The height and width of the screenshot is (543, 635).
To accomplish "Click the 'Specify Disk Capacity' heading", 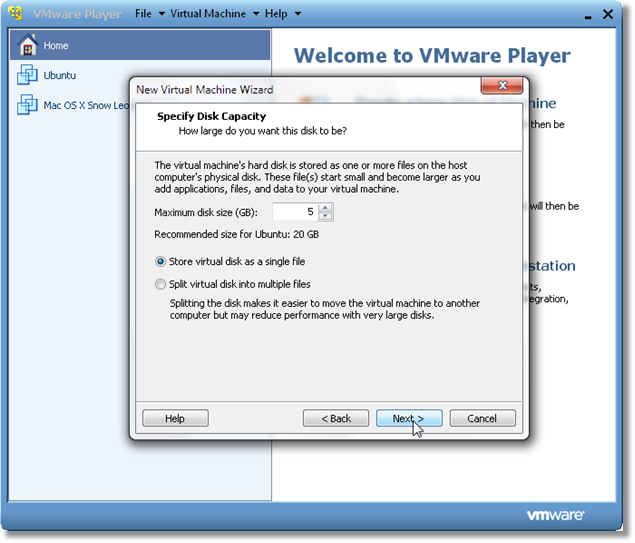I will point(211,116).
